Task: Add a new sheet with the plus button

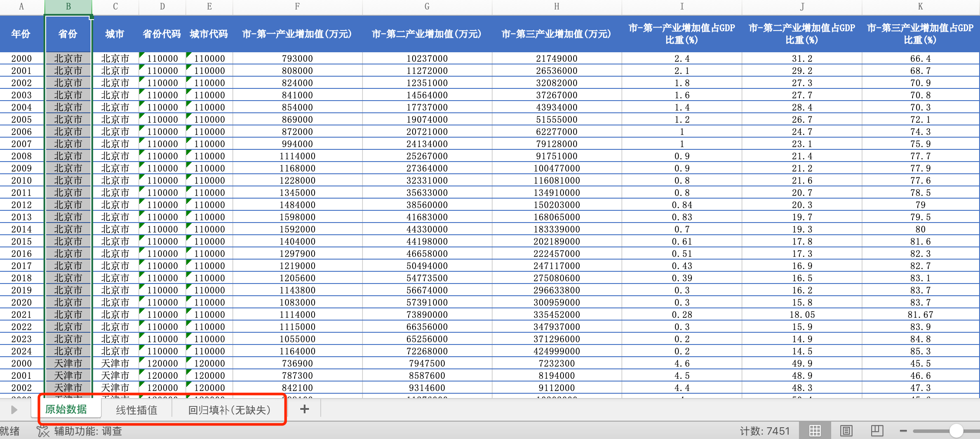Action: pyautogui.click(x=305, y=409)
